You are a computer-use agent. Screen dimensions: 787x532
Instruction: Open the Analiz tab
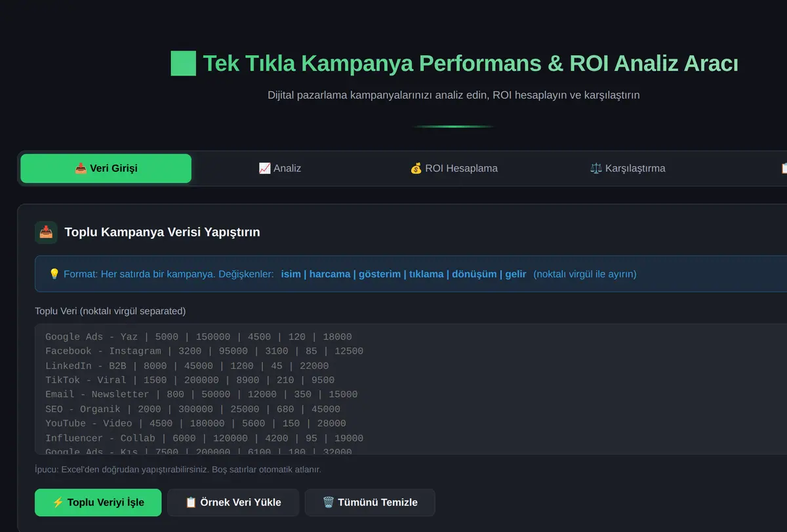pos(280,169)
